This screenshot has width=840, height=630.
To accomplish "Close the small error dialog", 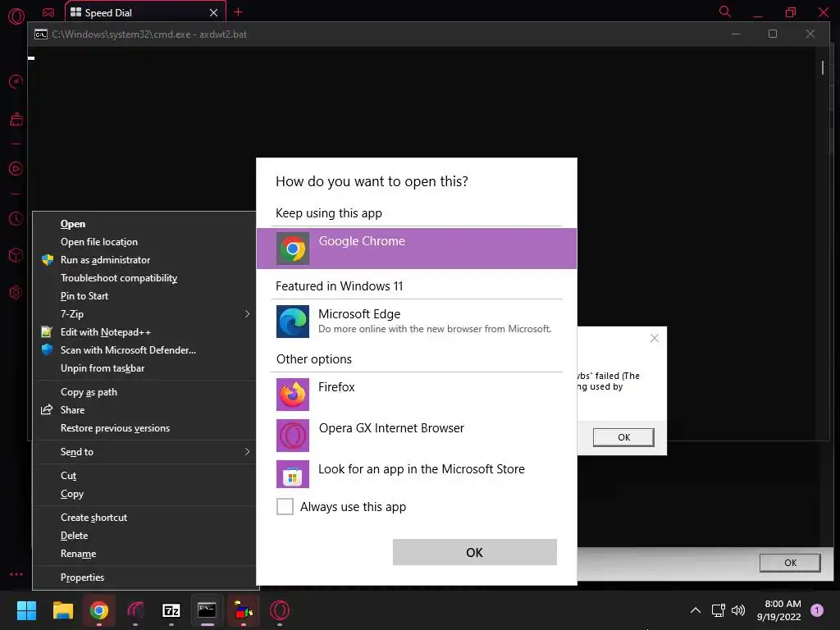I will click(x=654, y=338).
